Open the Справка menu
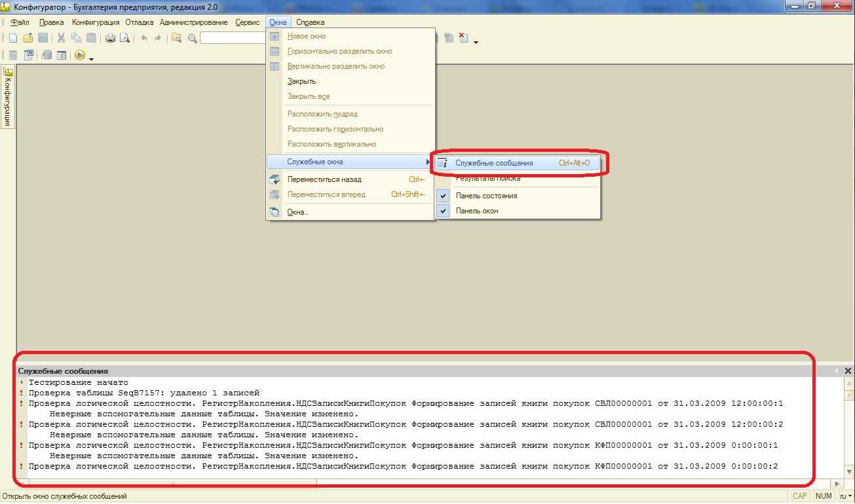This screenshot has width=855, height=504. [310, 22]
